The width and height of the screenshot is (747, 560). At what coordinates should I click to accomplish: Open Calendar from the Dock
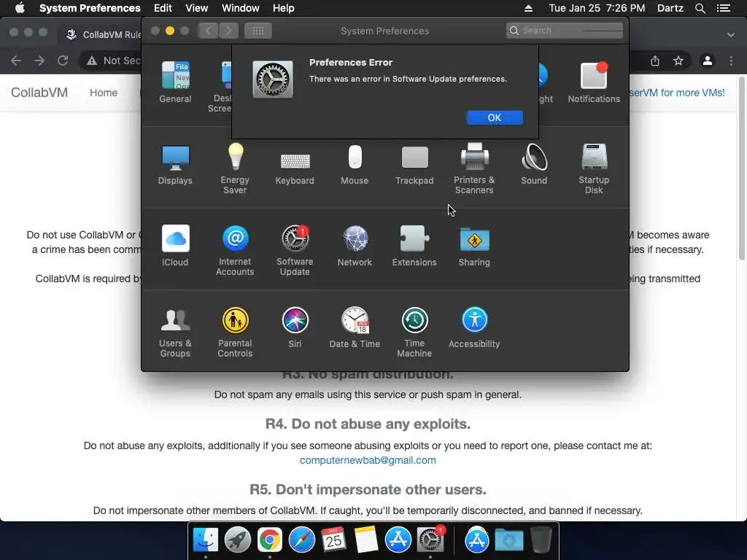(x=333, y=540)
